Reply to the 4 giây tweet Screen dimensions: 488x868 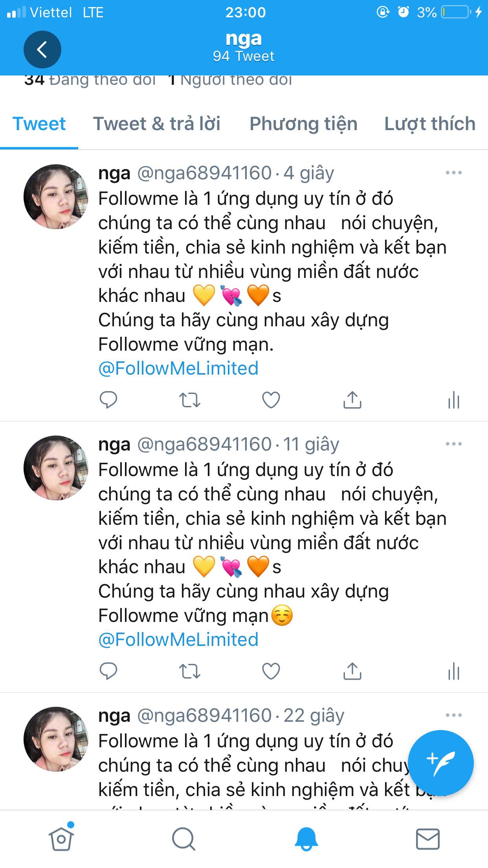108,400
